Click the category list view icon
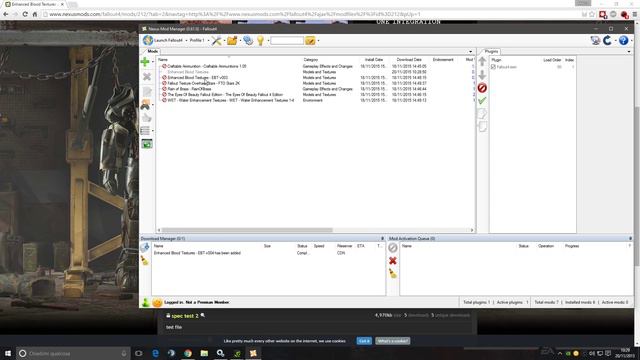Image resolution: width=640 pixels, height=360 pixels. coord(145,131)
